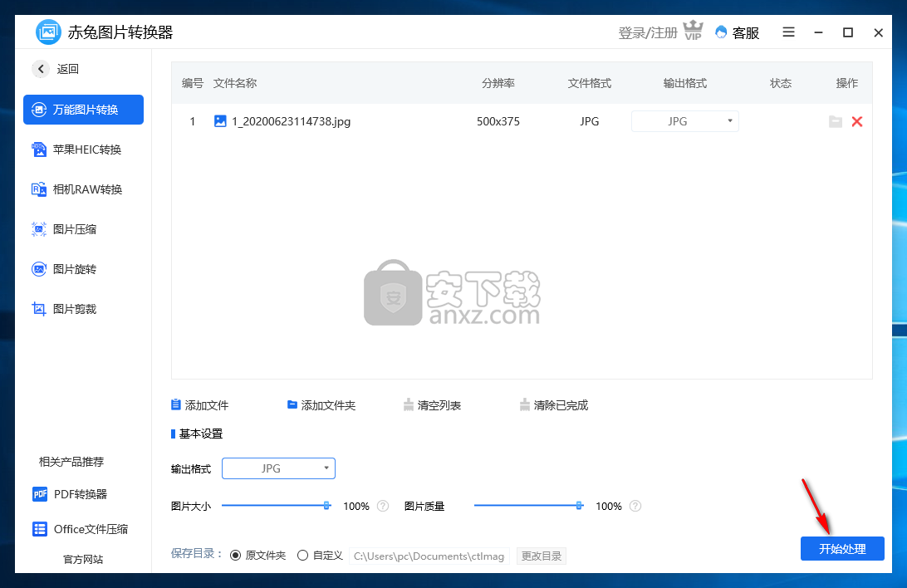This screenshot has height=588, width=907.
Task: Click the 500x375 resolution cell
Action: [x=498, y=121]
